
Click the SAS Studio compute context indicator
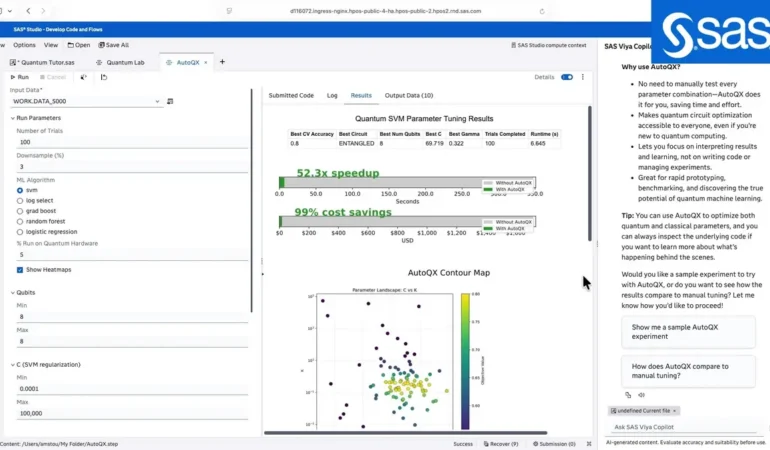point(549,45)
